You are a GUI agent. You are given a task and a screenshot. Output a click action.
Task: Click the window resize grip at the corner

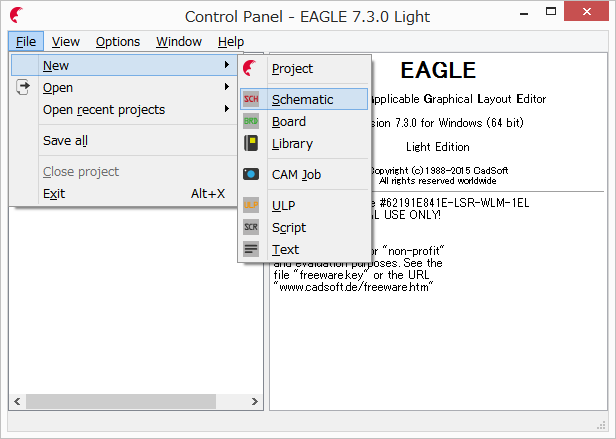[601, 425]
